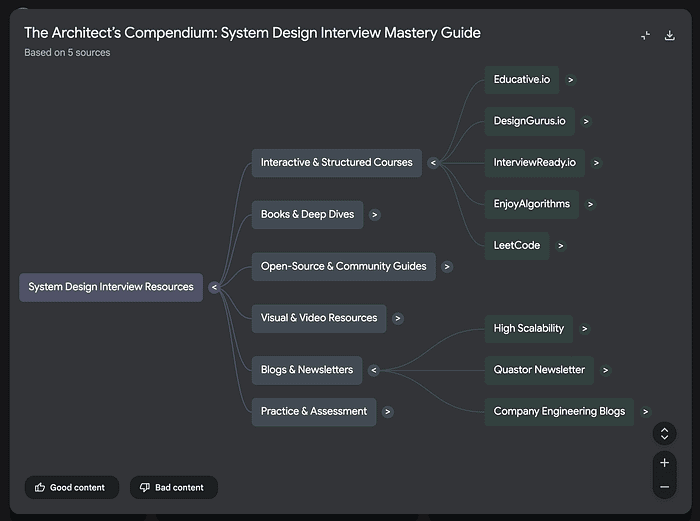Collapse the root System Design Interview Resources arrow
The width and height of the screenshot is (700, 521).
click(x=214, y=288)
